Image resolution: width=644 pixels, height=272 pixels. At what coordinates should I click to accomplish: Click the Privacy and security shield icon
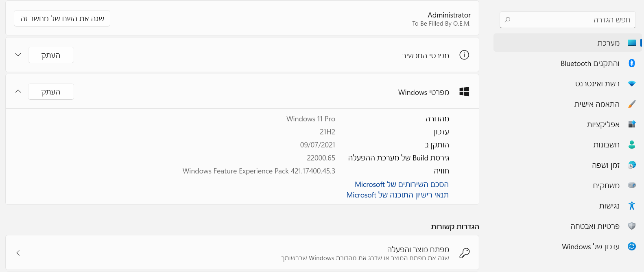631,226
